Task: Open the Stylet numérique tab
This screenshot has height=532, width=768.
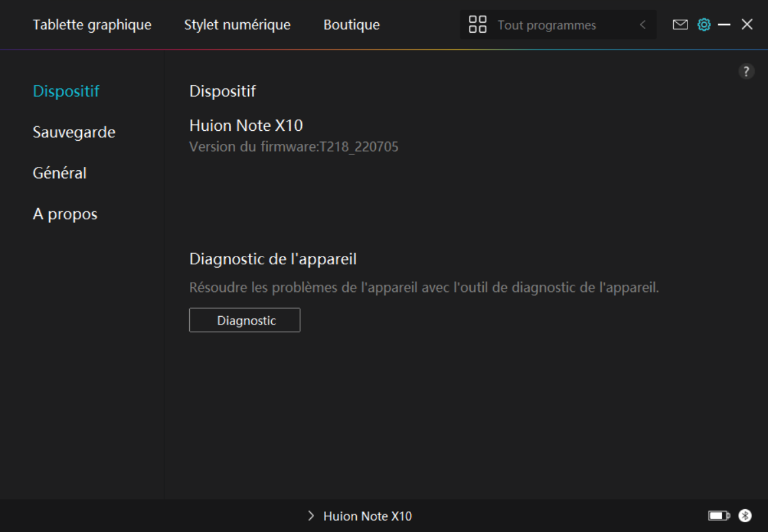Action: (237, 25)
